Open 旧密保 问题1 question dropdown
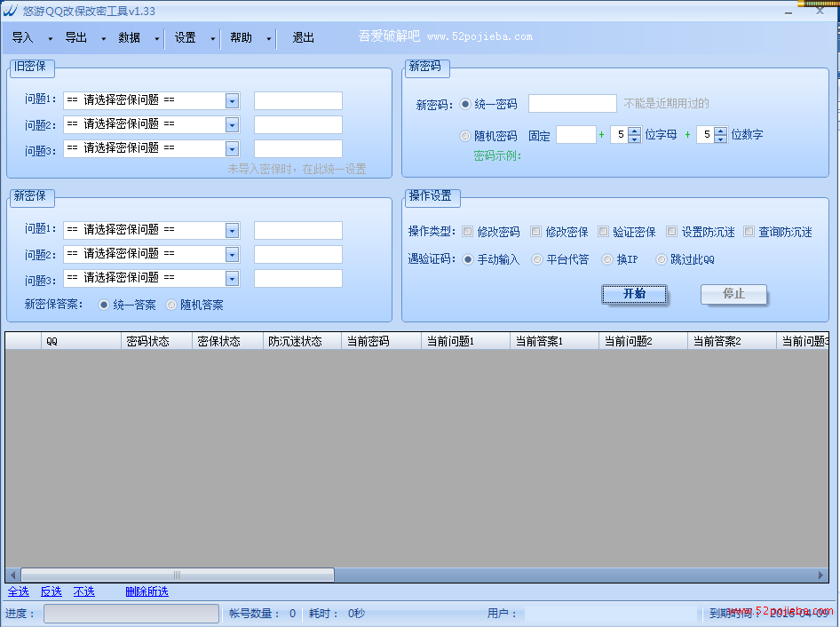The image size is (840, 627). (232, 100)
